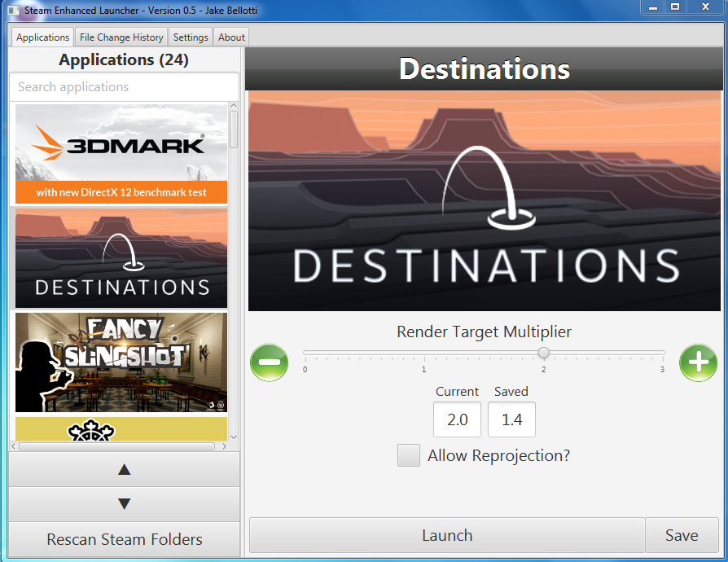Click the large Destinations banner image
Image resolution: width=728 pixels, height=562 pixels.
click(485, 200)
